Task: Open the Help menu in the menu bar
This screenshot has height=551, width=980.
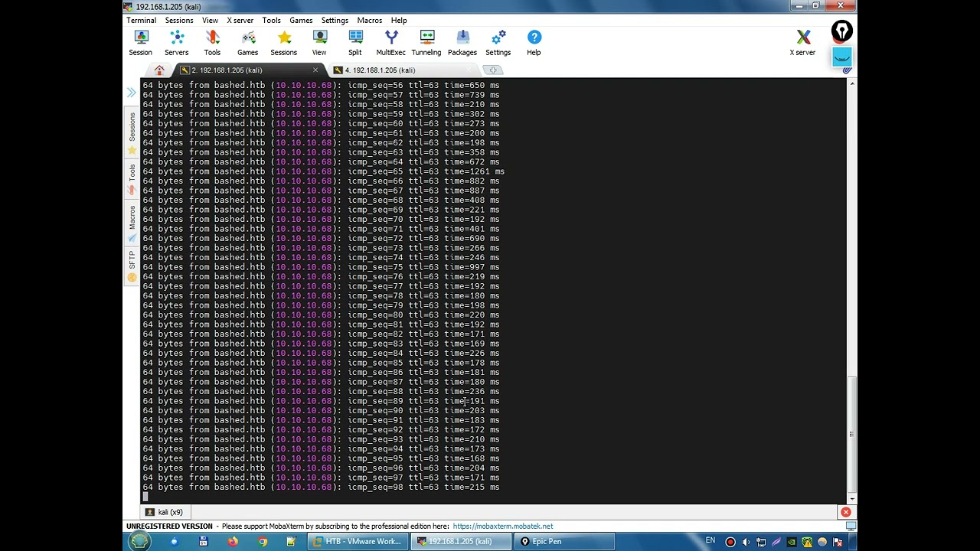Action: [399, 21]
